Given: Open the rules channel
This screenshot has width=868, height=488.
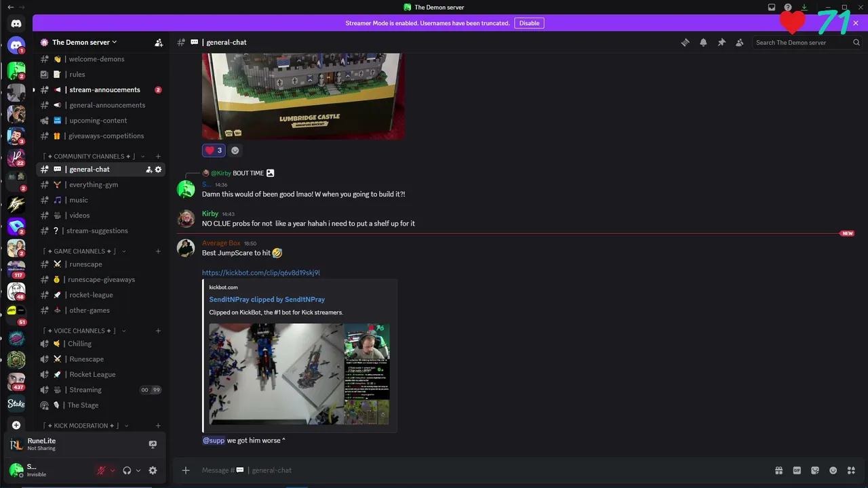Looking at the screenshot, I should pos(100,75).
